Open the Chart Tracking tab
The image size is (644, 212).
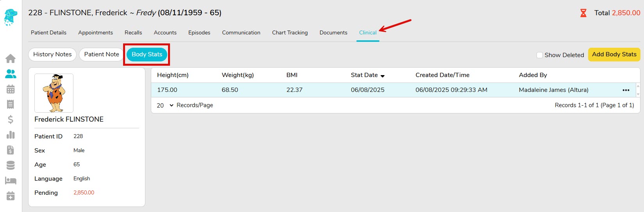290,32
